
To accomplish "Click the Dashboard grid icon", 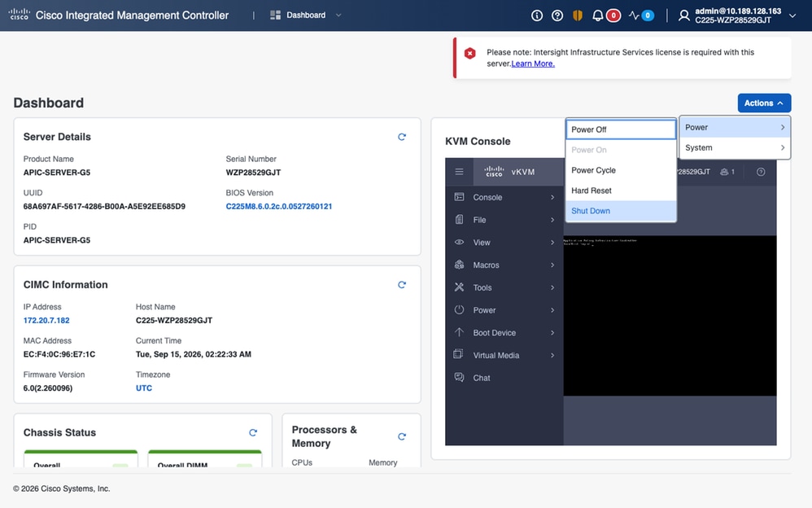I will tap(275, 15).
